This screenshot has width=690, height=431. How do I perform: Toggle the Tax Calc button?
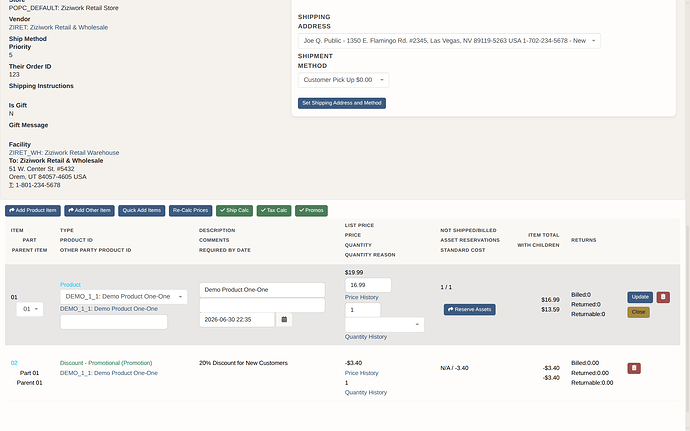[x=274, y=210]
